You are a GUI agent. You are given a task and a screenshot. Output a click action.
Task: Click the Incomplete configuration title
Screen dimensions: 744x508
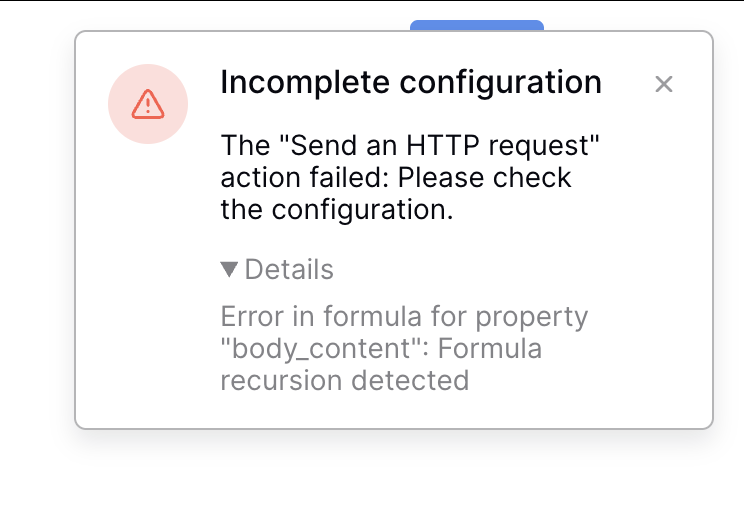click(410, 82)
